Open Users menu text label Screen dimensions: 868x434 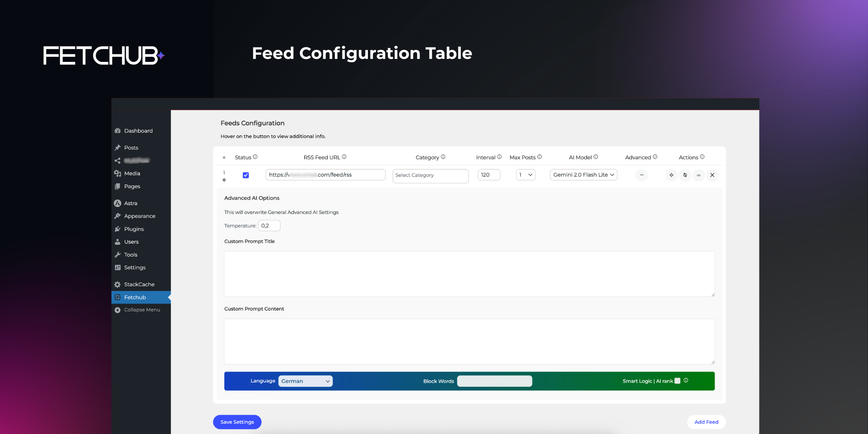point(131,242)
